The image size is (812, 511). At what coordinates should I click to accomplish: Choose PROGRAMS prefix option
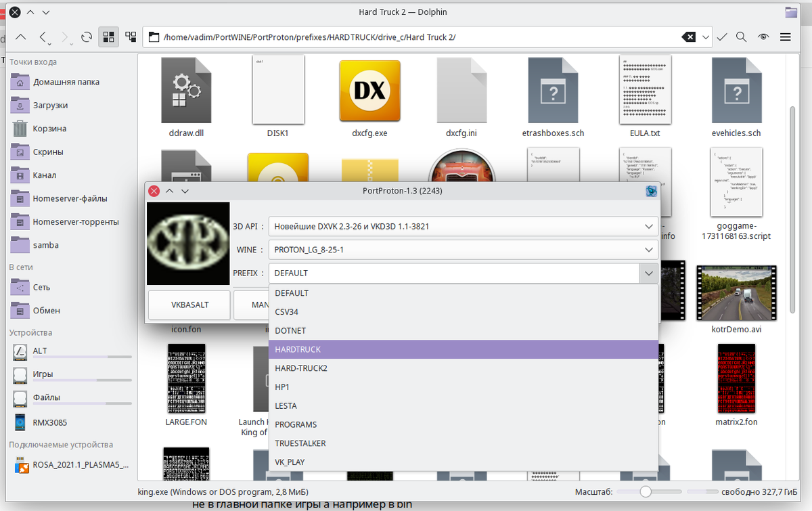[x=464, y=424]
